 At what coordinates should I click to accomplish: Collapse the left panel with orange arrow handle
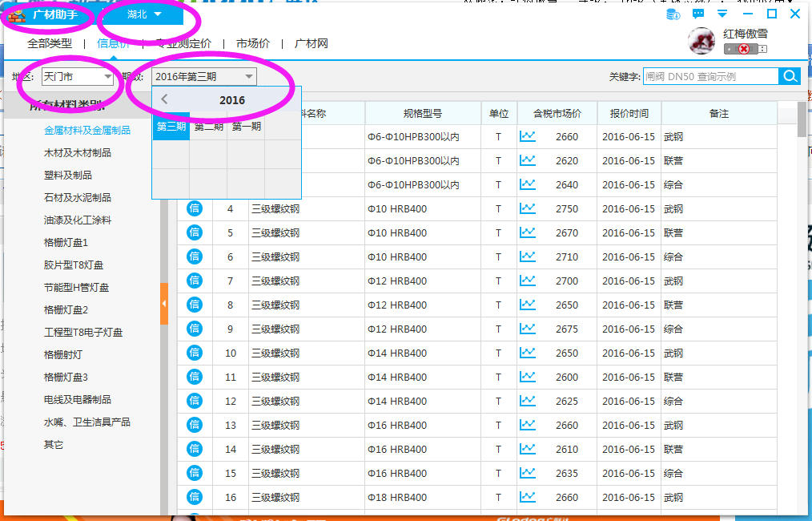click(x=164, y=304)
